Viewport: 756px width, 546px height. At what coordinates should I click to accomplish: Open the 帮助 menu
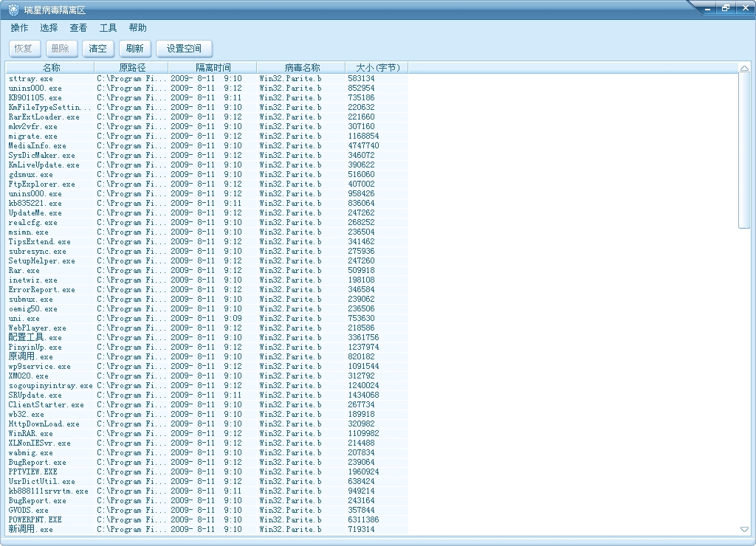137,28
